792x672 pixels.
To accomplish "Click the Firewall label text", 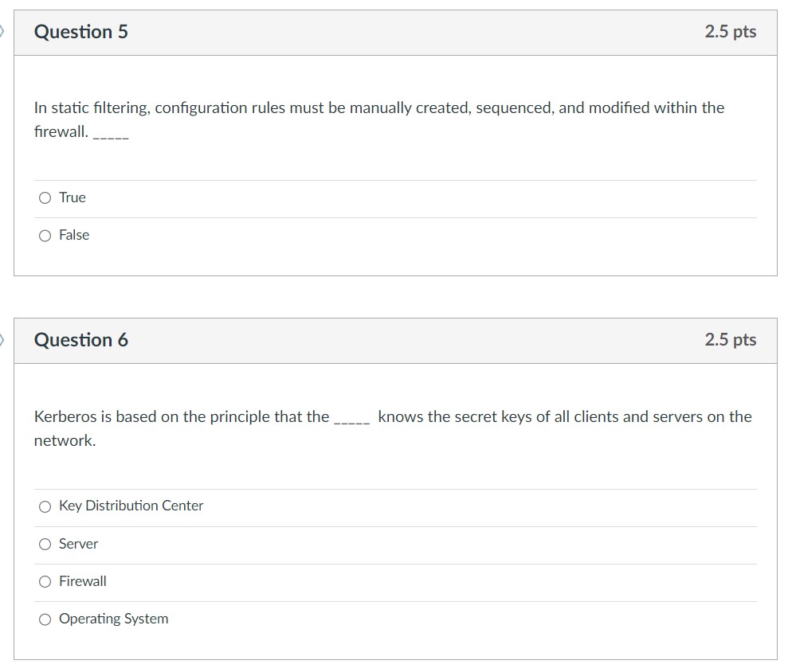I will (83, 581).
